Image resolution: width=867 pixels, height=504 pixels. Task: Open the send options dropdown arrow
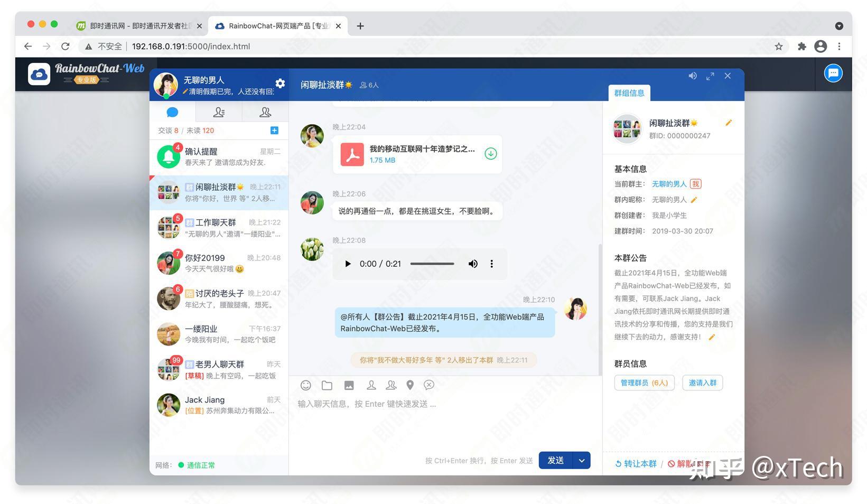click(x=581, y=460)
